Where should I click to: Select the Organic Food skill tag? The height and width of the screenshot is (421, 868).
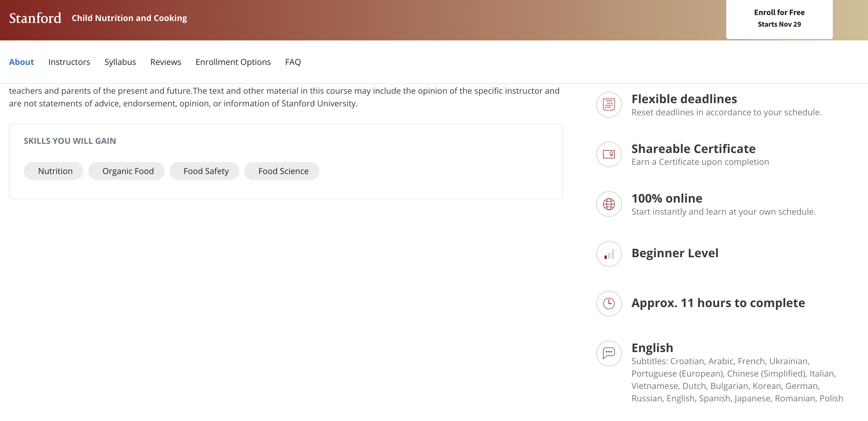128,171
